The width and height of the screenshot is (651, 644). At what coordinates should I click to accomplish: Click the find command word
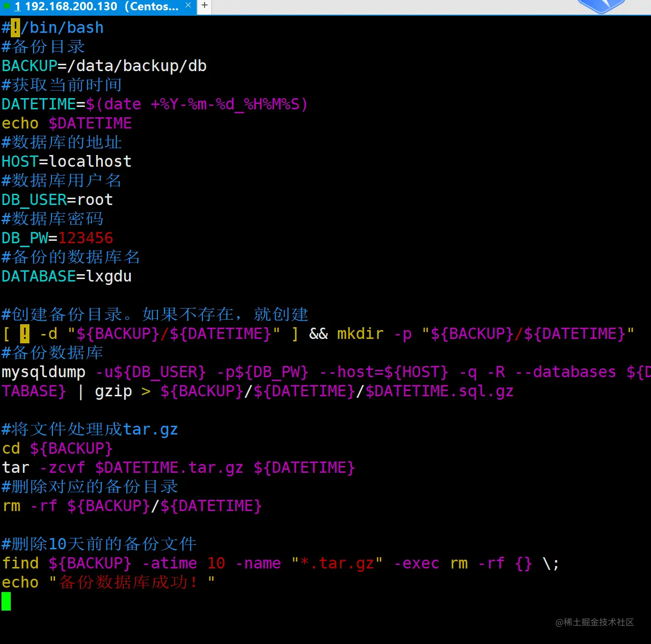(x=20, y=563)
